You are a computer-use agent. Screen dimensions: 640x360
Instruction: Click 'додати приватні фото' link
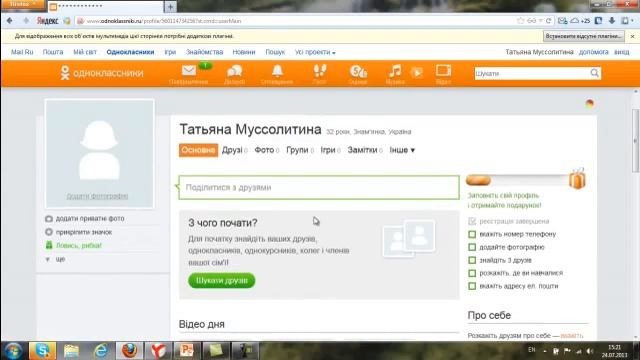[90, 219]
